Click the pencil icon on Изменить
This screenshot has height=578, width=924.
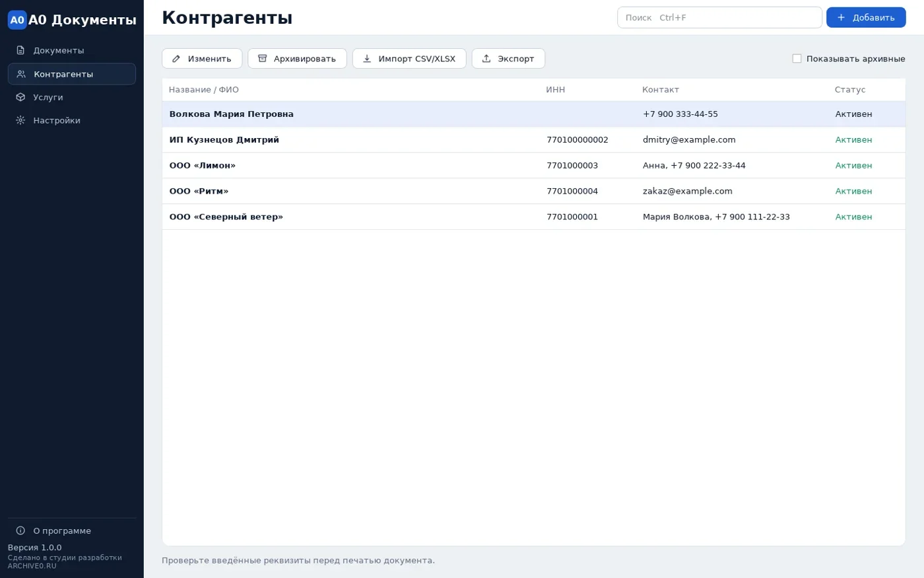176,59
